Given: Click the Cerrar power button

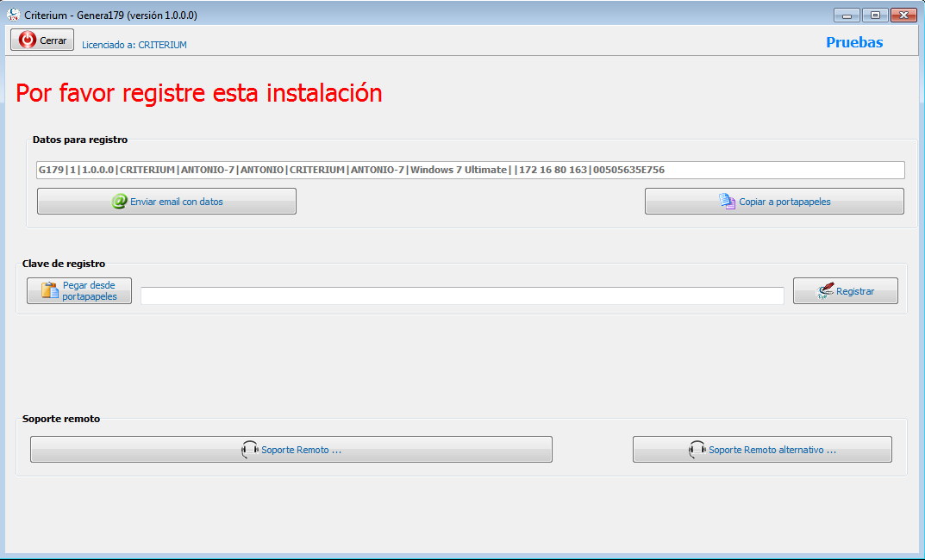Looking at the screenshot, I should pyautogui.click(x=42, y=40).
